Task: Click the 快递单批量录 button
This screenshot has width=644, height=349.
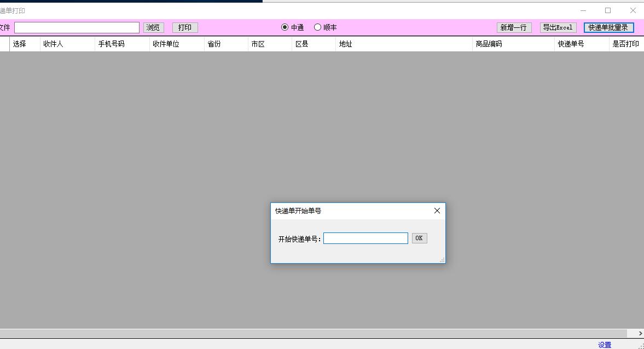Action: [x=608, y=27]
